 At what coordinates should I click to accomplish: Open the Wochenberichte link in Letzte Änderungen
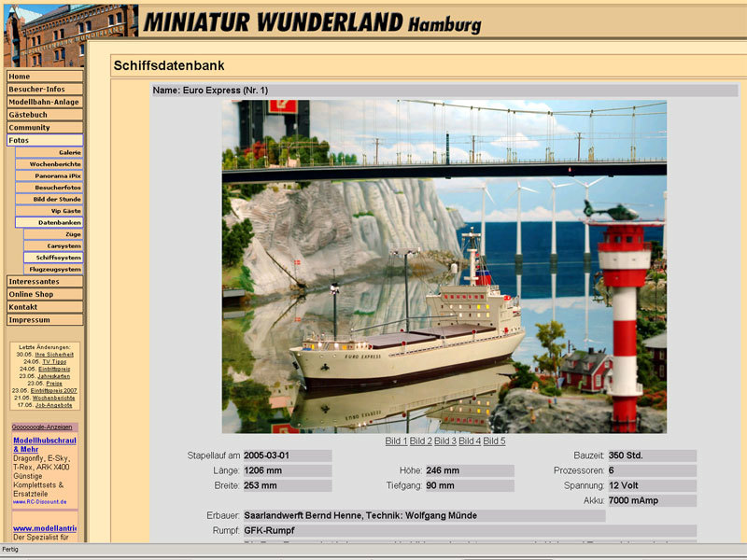click(x=54, y=398)
